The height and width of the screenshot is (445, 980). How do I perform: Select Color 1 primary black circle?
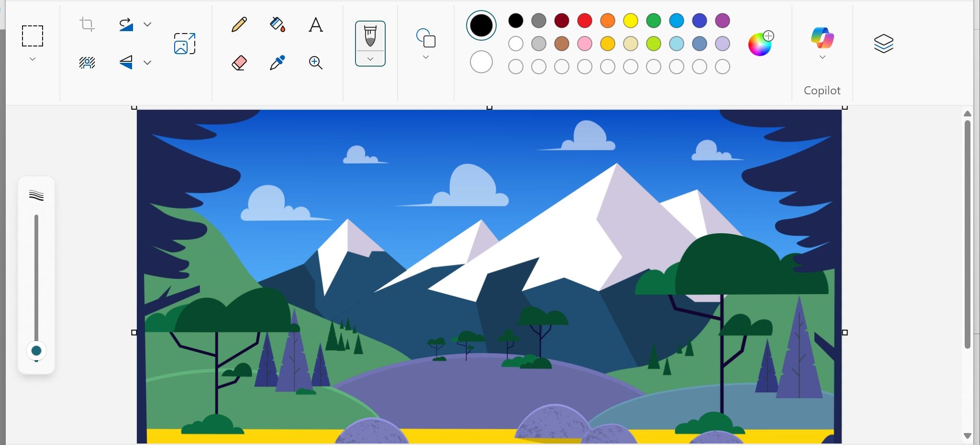click(x=481, y=25)
